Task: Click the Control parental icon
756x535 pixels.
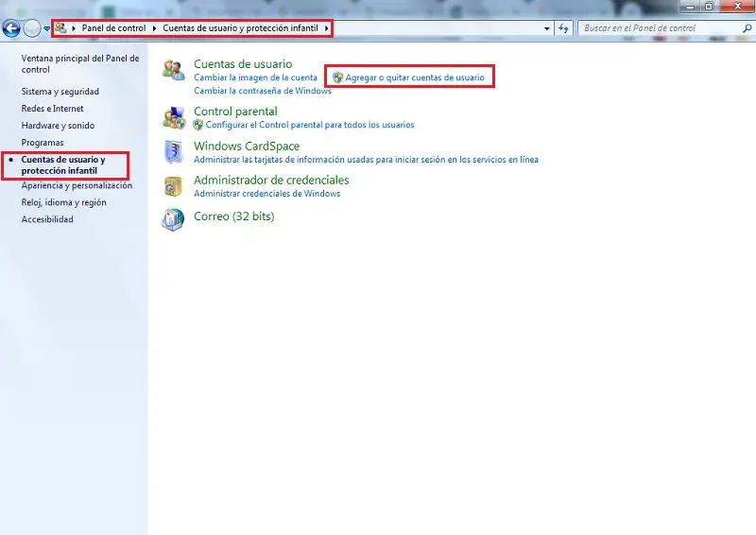Action: point(174,118)
